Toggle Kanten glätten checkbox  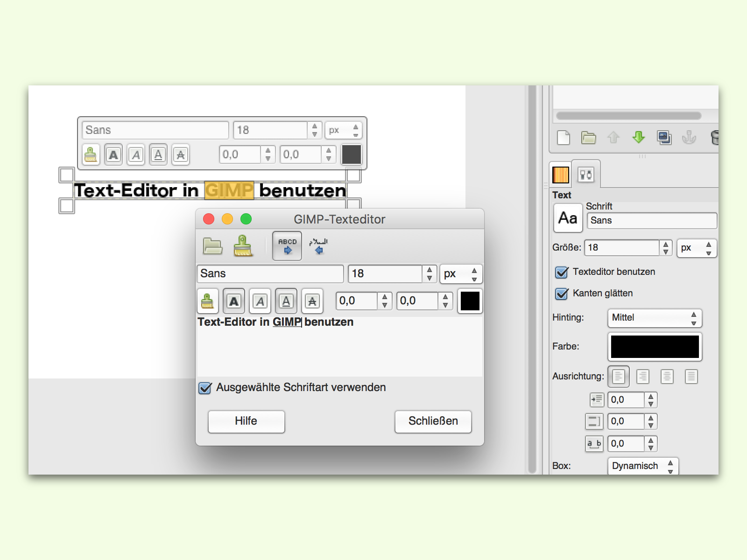click(562, 294)
